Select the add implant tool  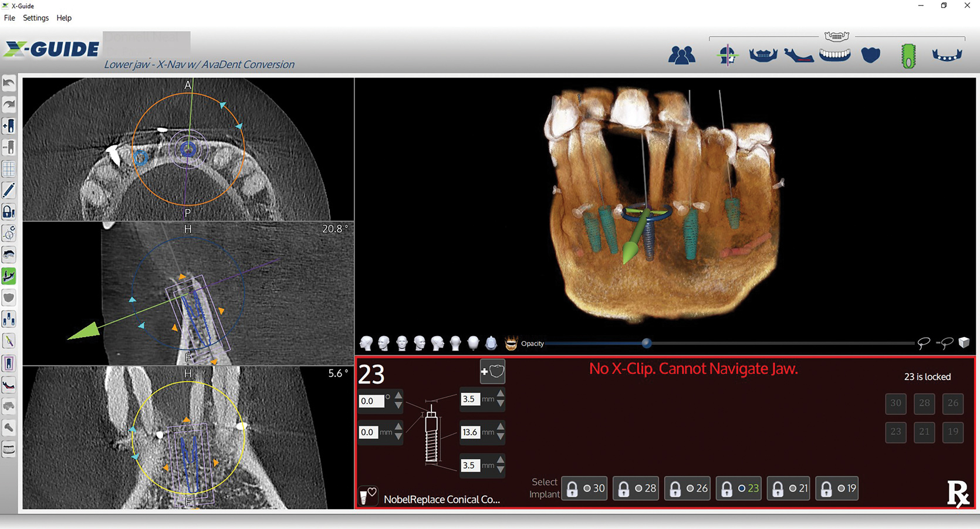[x=9, y=126]
